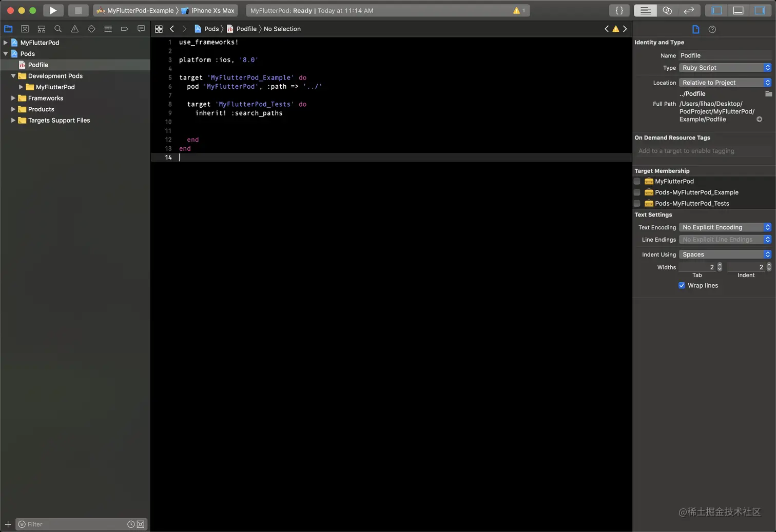Click the No Selection jump bar item
Viewport: 776px width, 532px height.
[282, 29]
